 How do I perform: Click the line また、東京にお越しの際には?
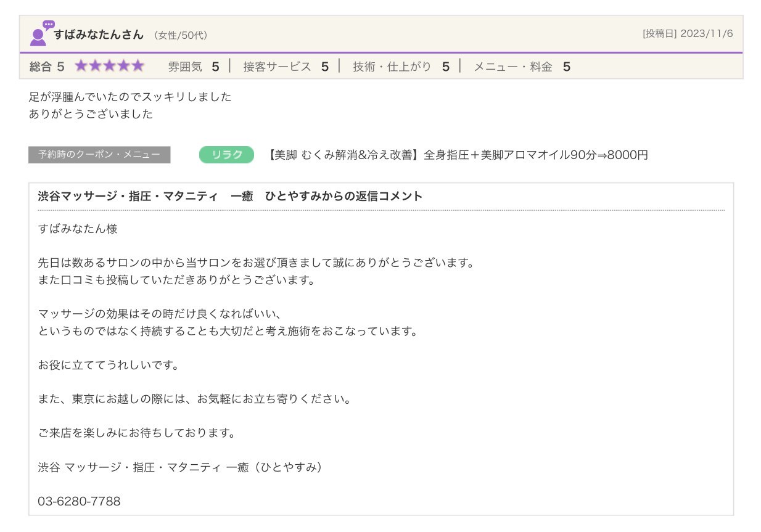click(x=194, y=399)
